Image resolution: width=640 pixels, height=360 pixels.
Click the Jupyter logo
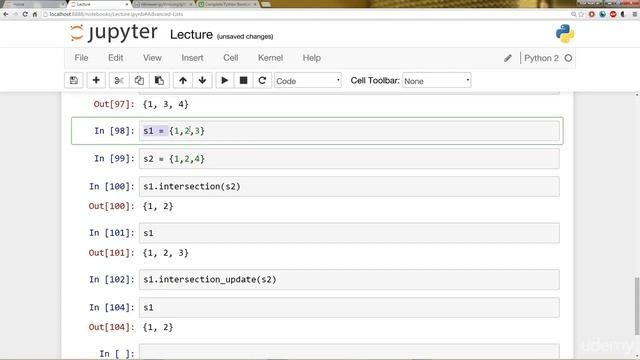[113, 33]
